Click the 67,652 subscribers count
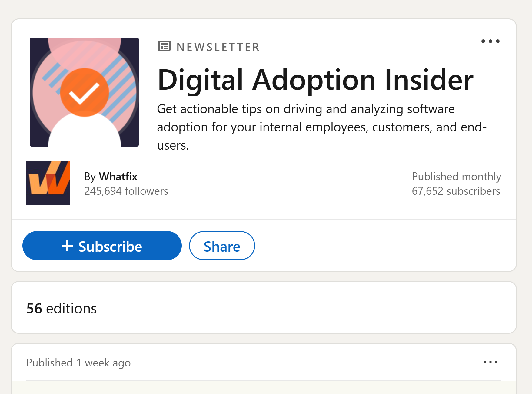532x394 pixels. (456, 191)
